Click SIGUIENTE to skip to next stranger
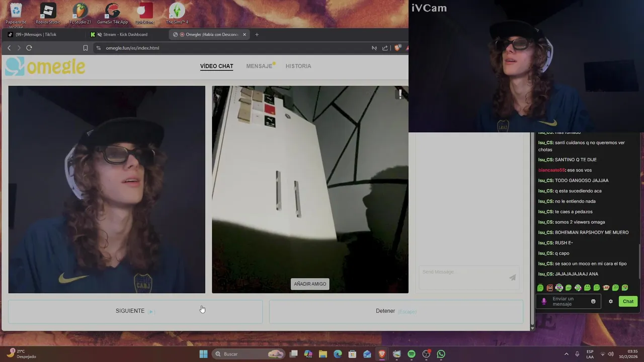 (x=135, y=311)
